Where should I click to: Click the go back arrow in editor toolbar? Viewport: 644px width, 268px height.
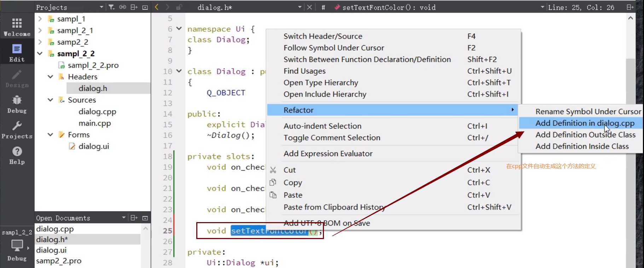click(x=157, y=7)
